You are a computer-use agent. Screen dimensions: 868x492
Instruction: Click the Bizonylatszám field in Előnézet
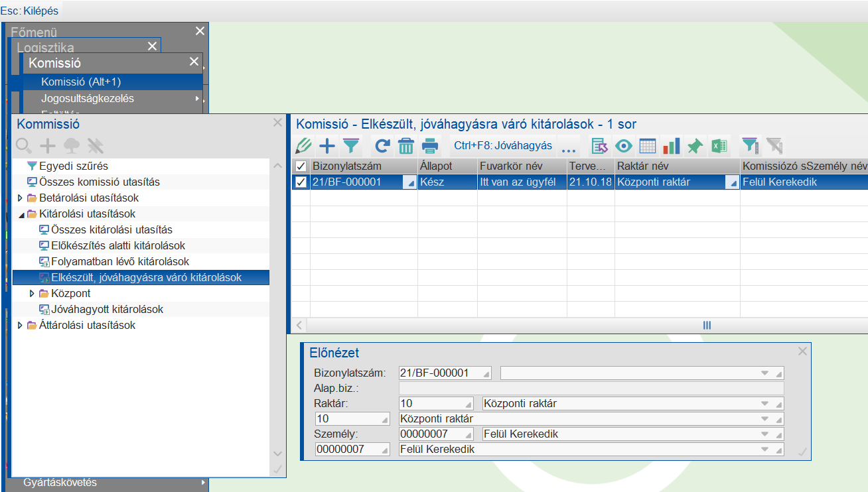(x=445, y=373)
